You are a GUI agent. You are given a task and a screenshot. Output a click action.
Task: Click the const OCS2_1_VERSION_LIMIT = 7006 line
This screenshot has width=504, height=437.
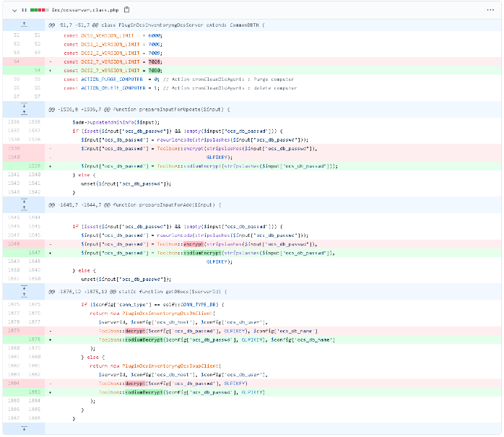[113, 44]
